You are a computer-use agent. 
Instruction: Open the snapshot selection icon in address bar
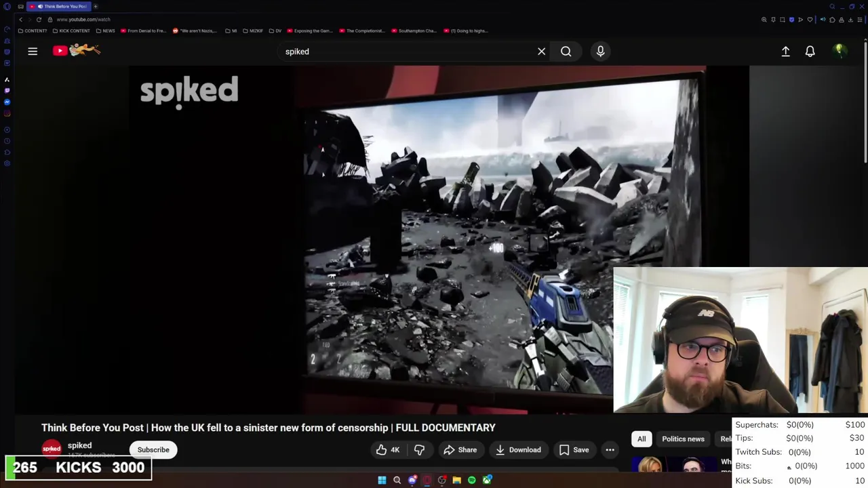pyautogui.click(x=783, y=20)
